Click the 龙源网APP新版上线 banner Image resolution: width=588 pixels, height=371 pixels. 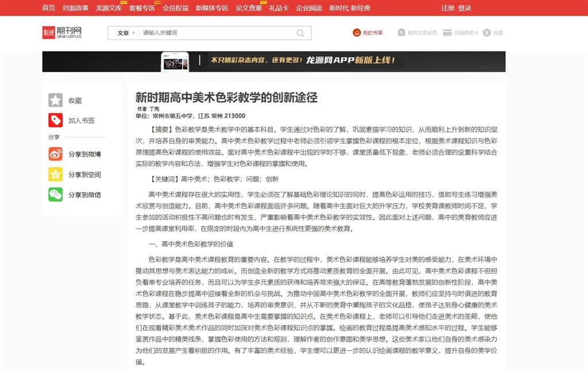coord(274,61)
